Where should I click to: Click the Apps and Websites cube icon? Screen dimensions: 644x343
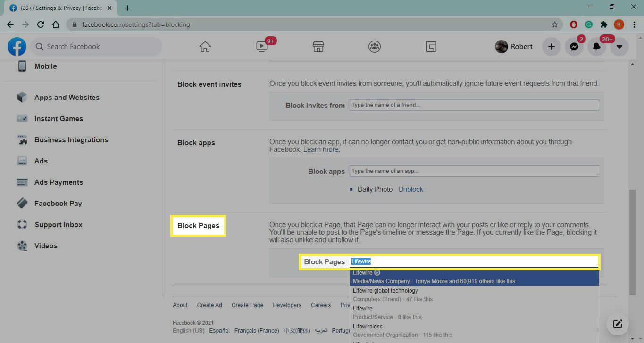pyautogui.click(x=22, y=98)
